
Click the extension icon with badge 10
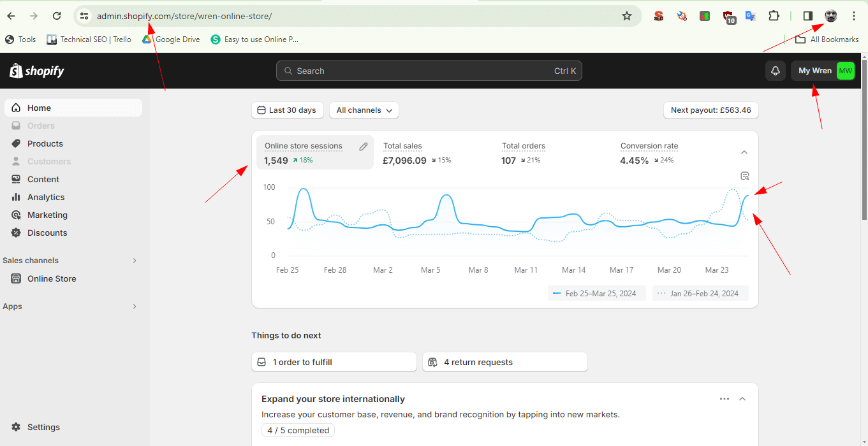(x=729, y=17)
